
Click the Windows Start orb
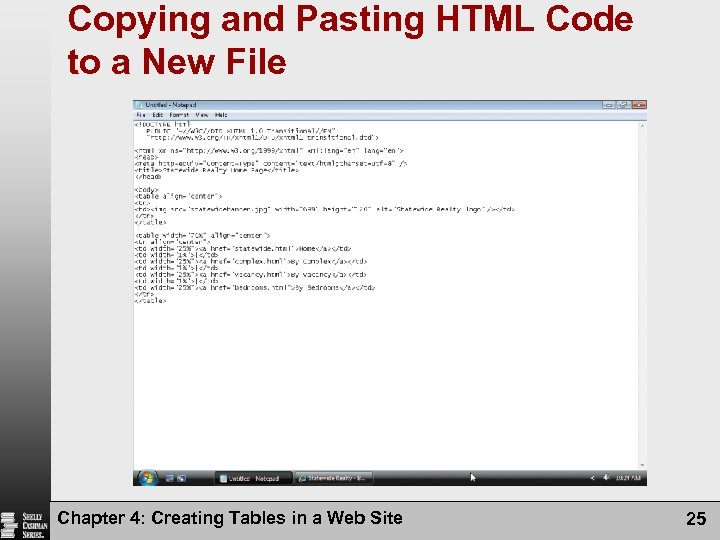147,478
